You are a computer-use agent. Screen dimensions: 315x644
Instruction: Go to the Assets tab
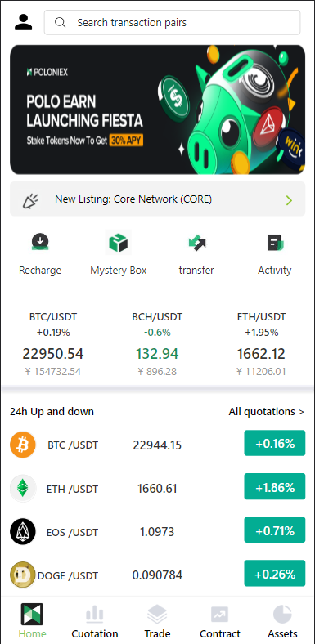click(x=282, y=622)
